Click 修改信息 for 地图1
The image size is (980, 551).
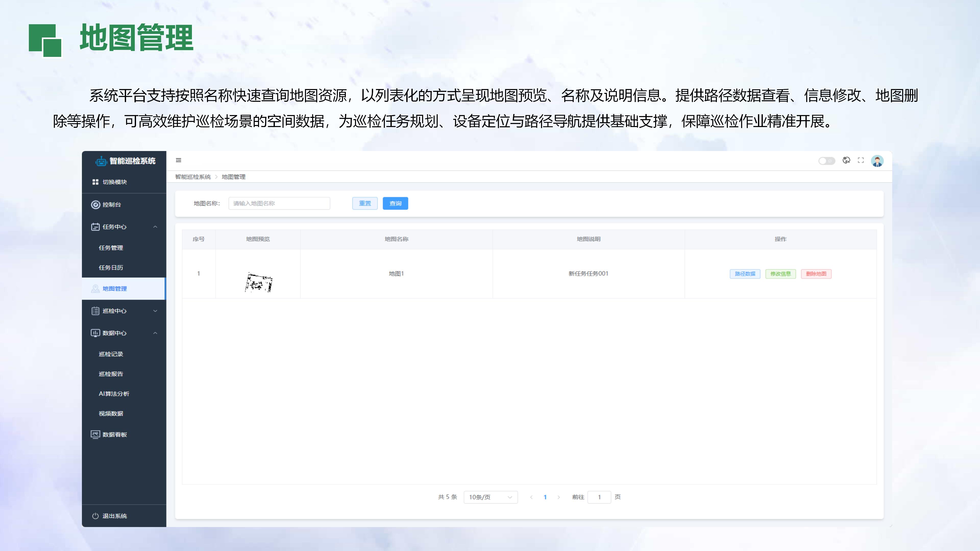[x=781, y=274]
